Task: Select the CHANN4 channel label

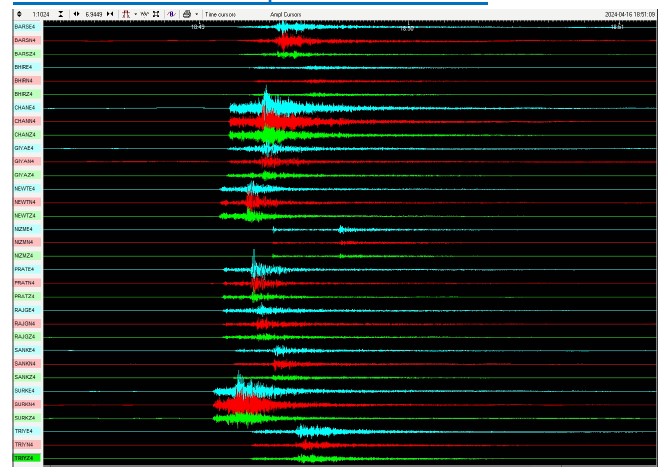Action: coord(24,121)
